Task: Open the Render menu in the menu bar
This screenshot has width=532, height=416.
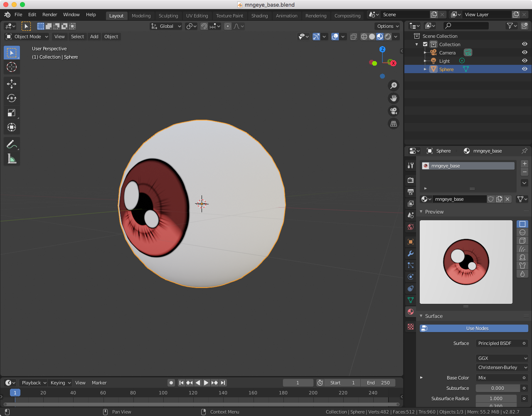Action: click(49, 15)
